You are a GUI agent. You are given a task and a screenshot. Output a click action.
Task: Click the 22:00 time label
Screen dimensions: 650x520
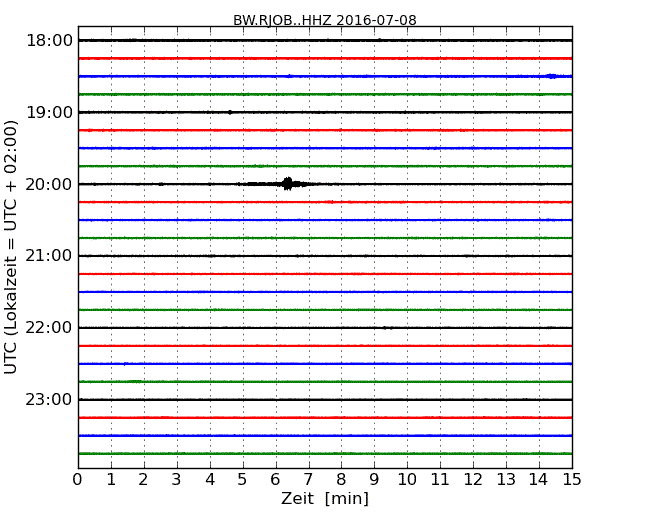tap(50, 328)
